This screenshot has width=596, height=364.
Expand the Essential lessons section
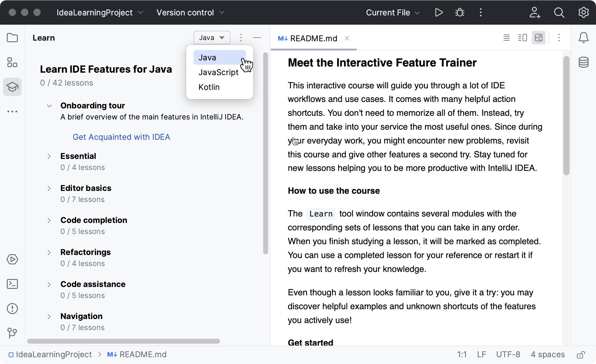coord(49,156)
